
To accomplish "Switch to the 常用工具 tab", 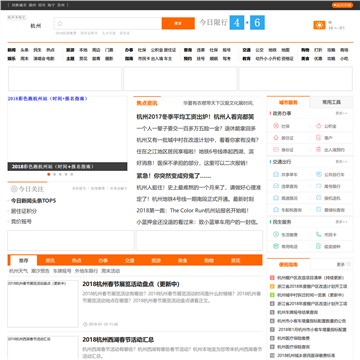I will (331, 102).
